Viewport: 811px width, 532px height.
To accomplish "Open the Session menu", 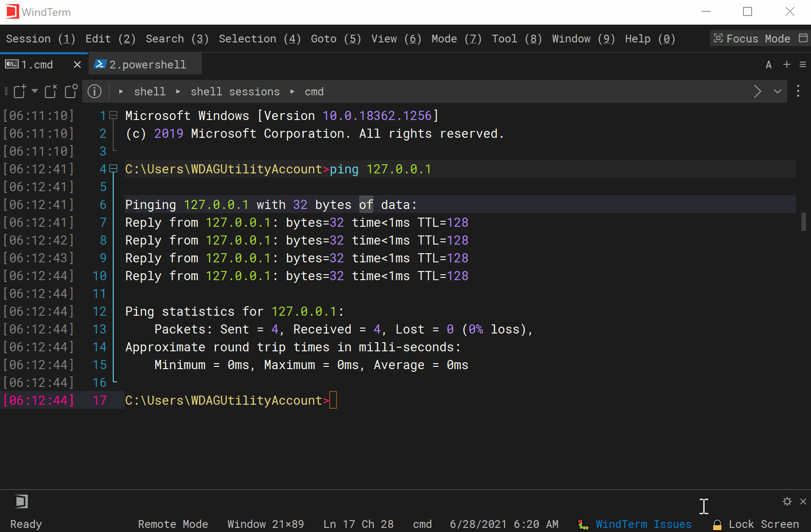I will pos(41,39).
